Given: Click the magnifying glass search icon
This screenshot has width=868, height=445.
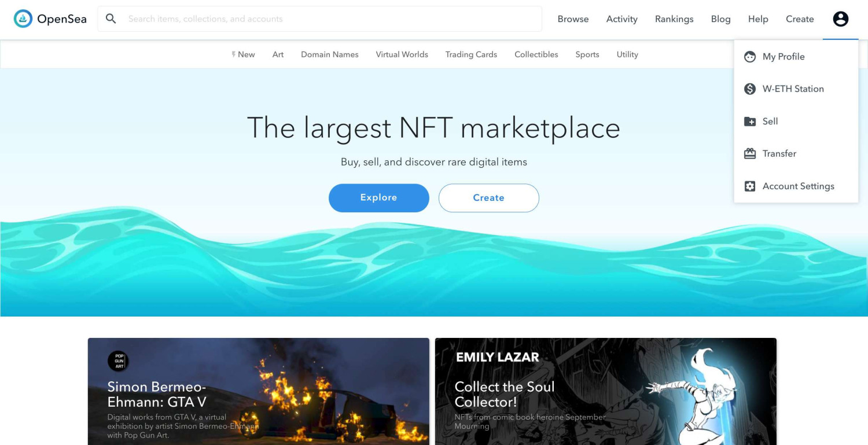Looking at the screenshot, I should click(111, 19).
